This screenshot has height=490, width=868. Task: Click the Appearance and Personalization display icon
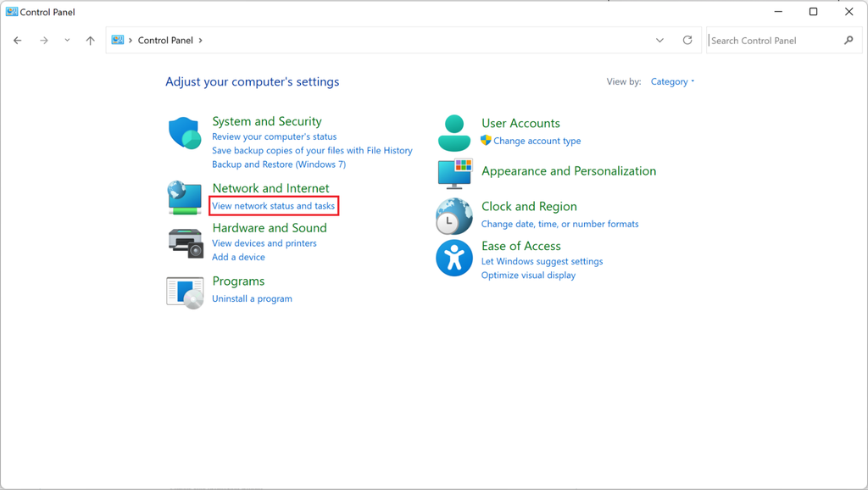point(454,175)
